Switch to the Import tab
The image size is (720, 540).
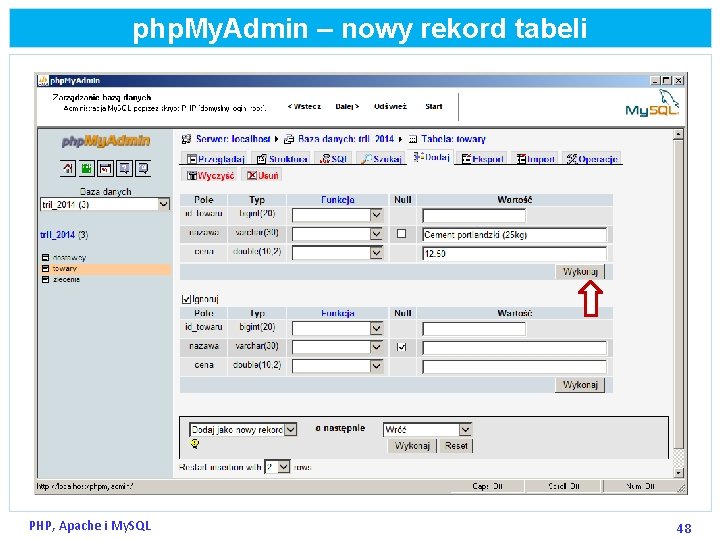tap(535, 159)
